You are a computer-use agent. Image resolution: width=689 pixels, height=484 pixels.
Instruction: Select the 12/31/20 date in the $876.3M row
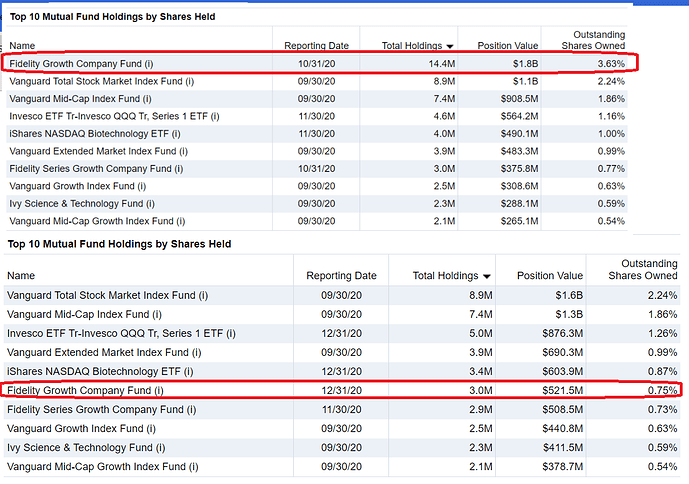point(341,334)
